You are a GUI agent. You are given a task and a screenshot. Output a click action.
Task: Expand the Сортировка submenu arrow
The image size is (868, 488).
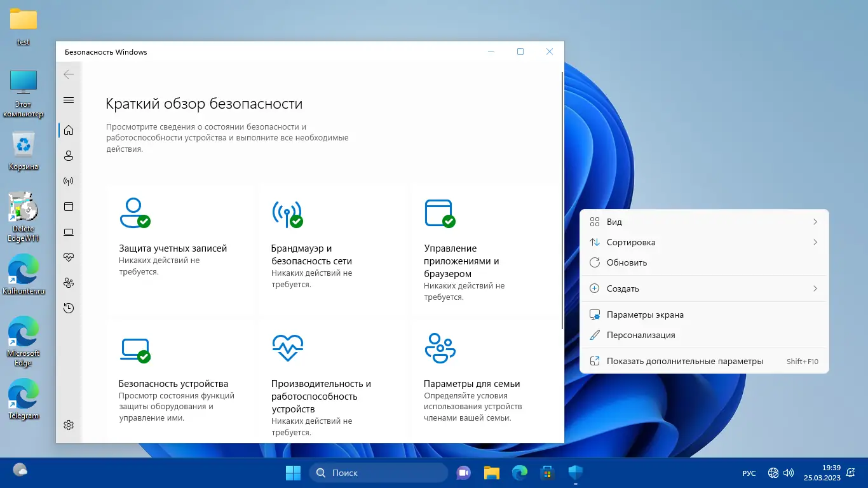pos(815,242)
